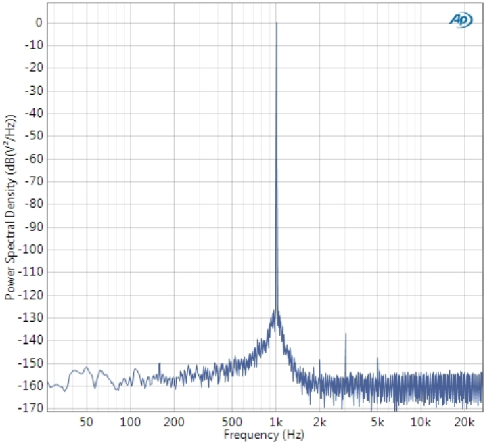This screenshot has height=442, width=504.
Task: Click the 'Power Spectral Density' axis title
Action: tap(10, 207)
